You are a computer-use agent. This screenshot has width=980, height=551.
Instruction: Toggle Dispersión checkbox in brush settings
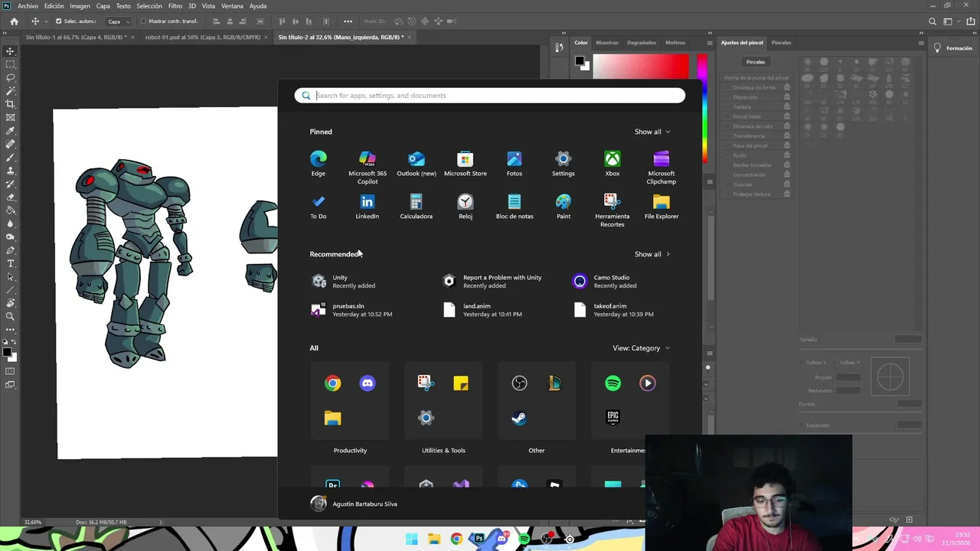pos(726,97)
